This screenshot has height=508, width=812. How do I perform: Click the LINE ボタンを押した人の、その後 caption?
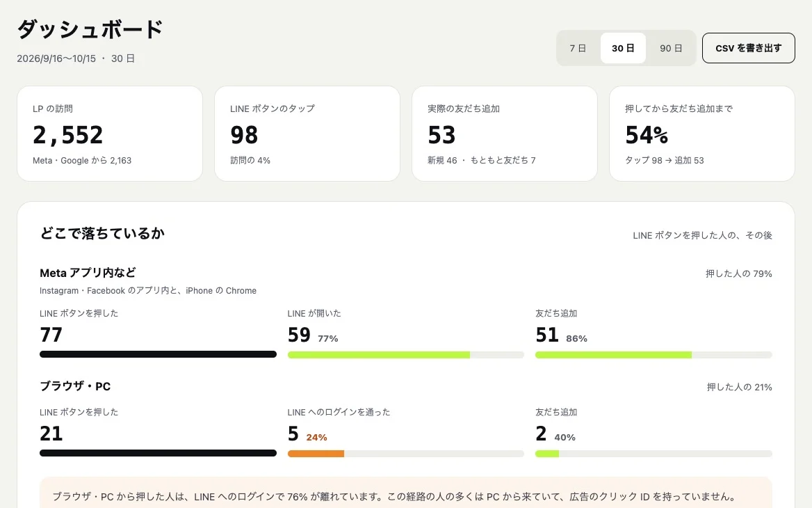coord(702,235)
